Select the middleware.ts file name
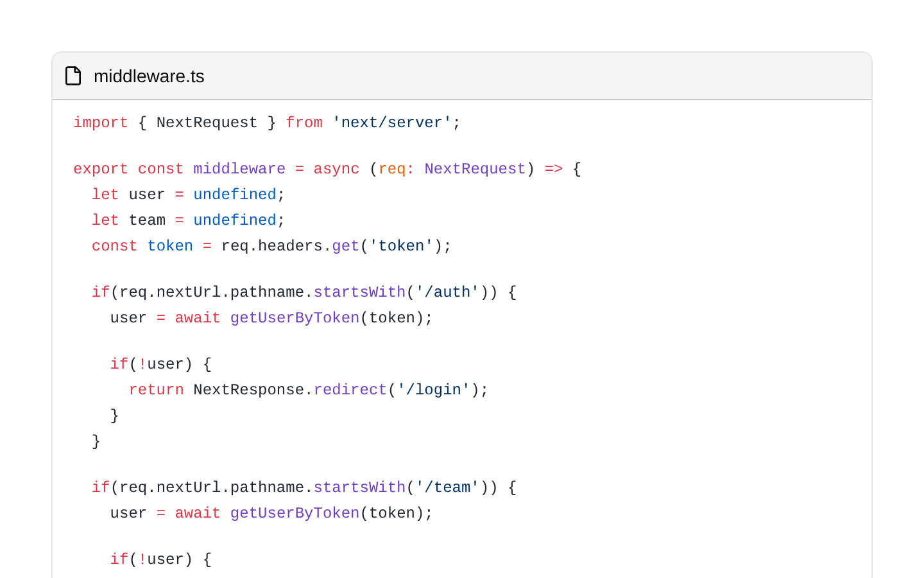Viewport: 924px width, 578px height. click(x=149, y=76)
